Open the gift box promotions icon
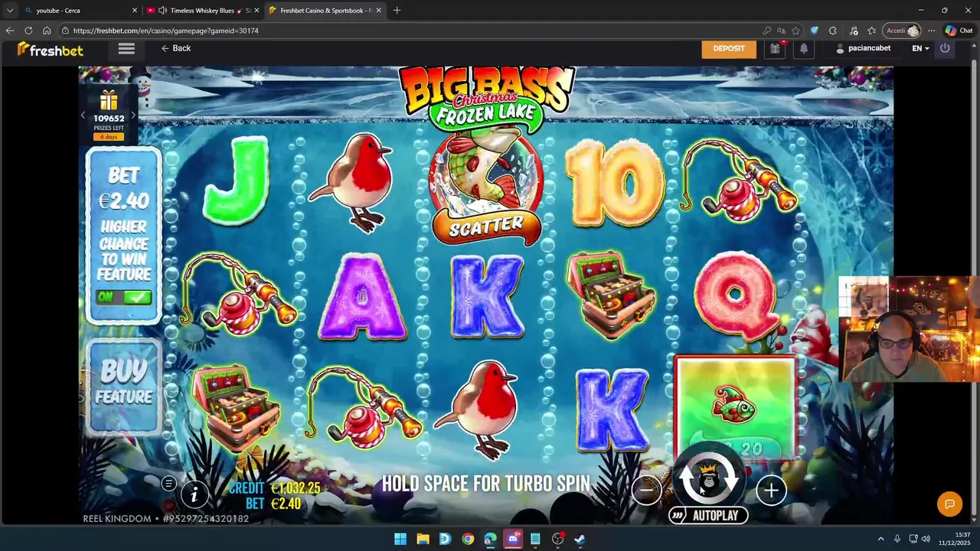The image size is (980, 551). click(775, 48)
